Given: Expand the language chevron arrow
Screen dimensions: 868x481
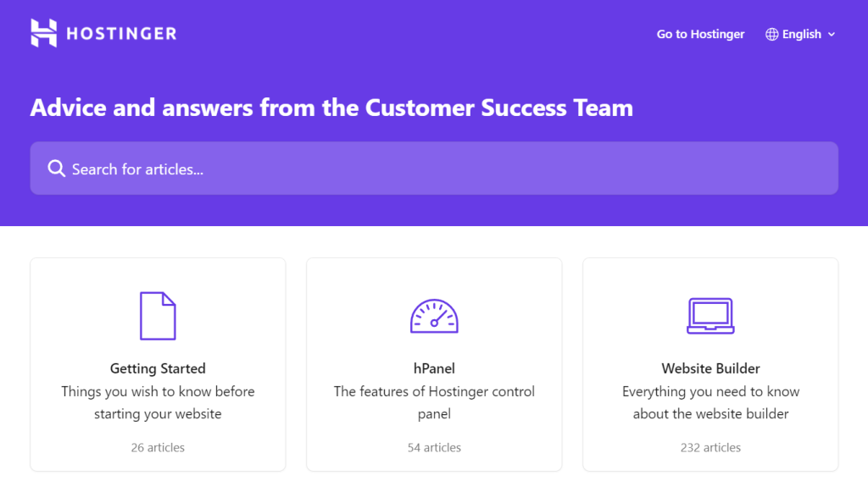Looking at the screenshot, I should tap(832, 35).
